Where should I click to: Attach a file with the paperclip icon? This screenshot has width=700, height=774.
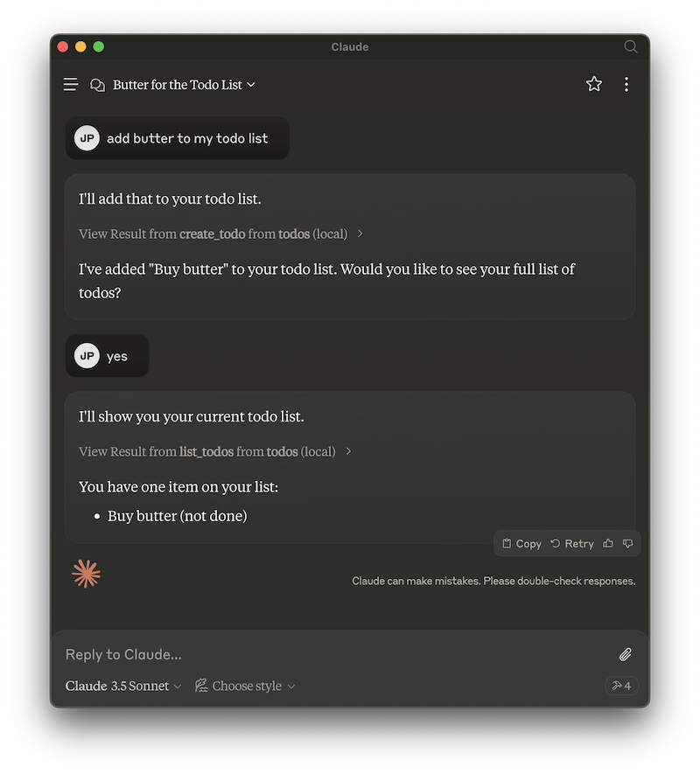click(x=626, y=654)
